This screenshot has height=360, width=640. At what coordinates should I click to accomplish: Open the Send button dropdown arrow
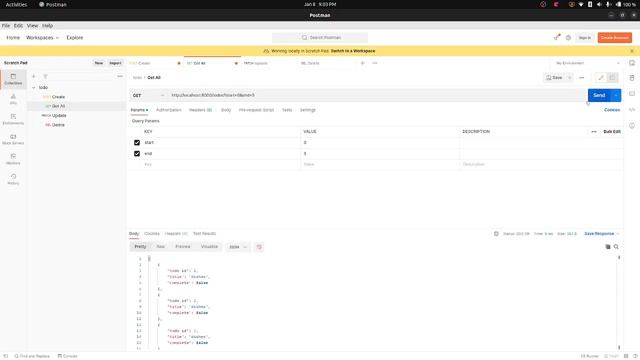pos(616,95)
